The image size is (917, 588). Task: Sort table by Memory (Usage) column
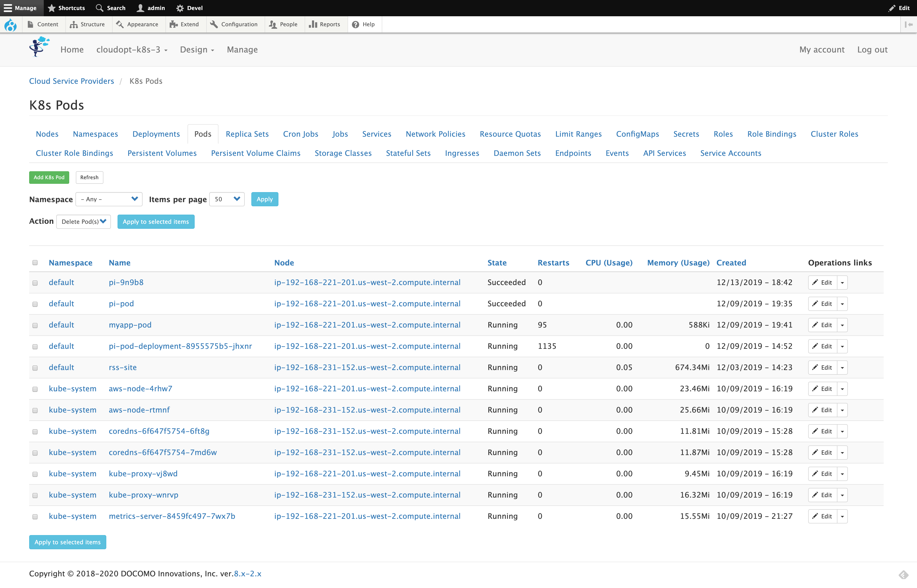point(678,263)
